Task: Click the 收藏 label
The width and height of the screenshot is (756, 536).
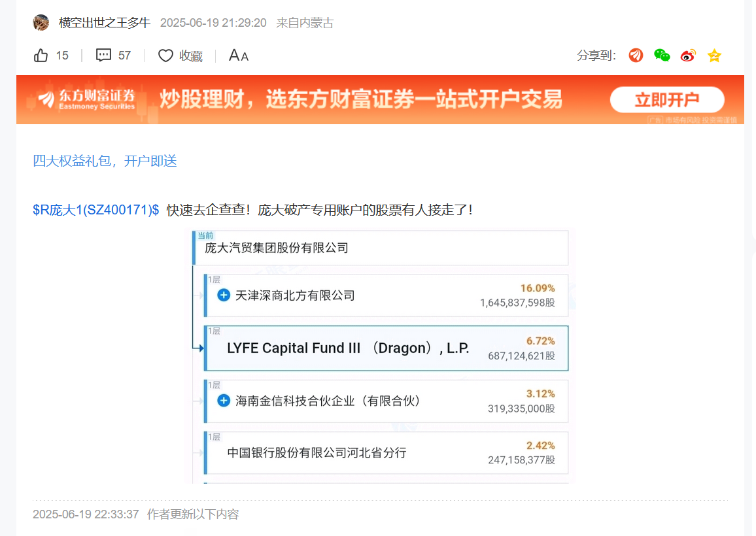Action: (x=191, y=56)
